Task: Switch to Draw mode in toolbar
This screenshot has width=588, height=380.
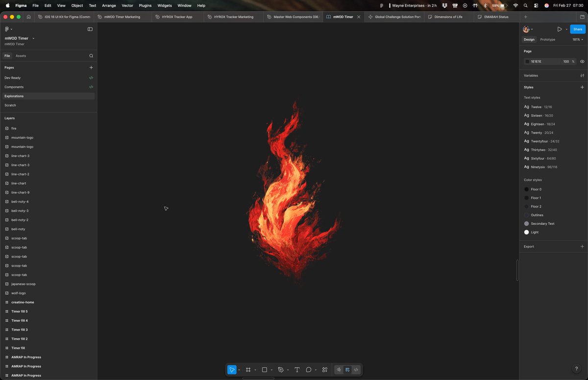Action: point(339,370)
